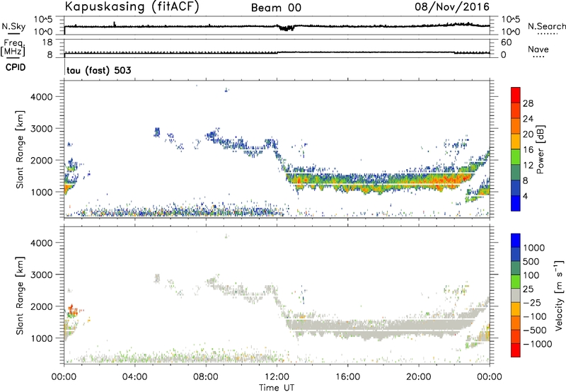Click the '12:00' time axis tick label
Screen dimensions: 566x392
point(277,377)
